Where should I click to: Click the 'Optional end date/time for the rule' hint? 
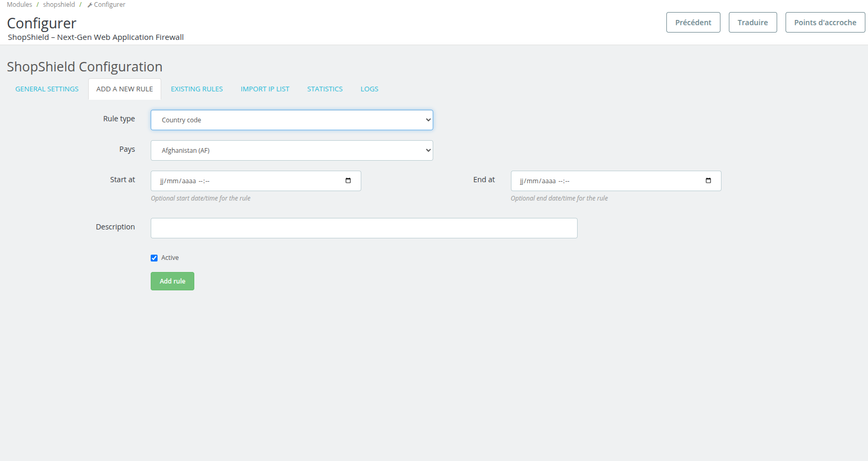click(x=559, y=198)
